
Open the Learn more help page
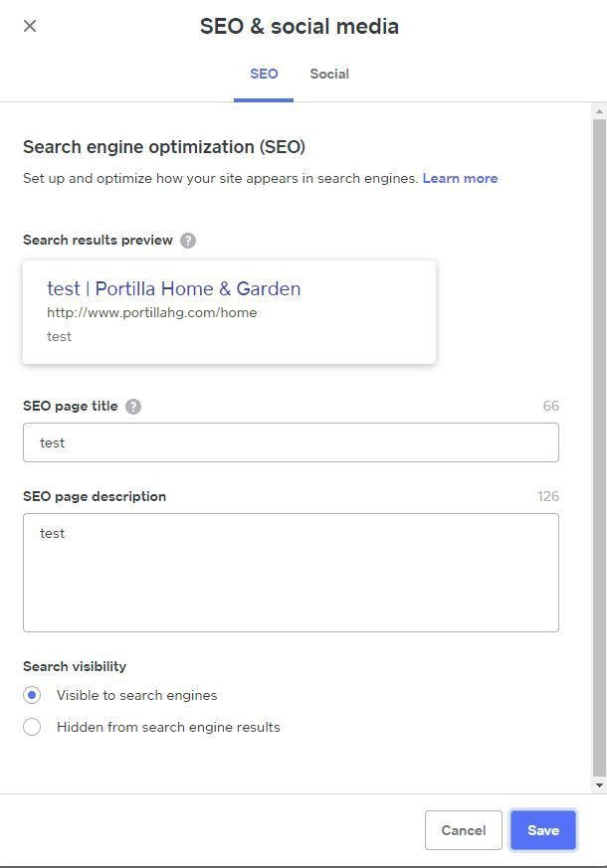coord(459,178)
